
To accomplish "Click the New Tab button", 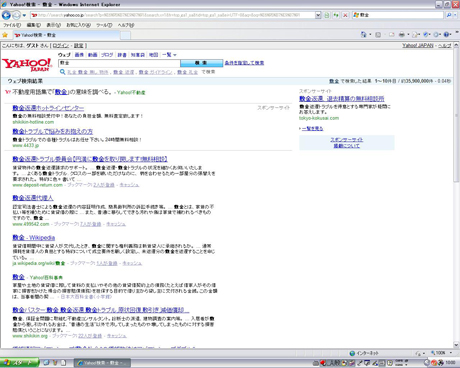I will (x=125, y=35).
